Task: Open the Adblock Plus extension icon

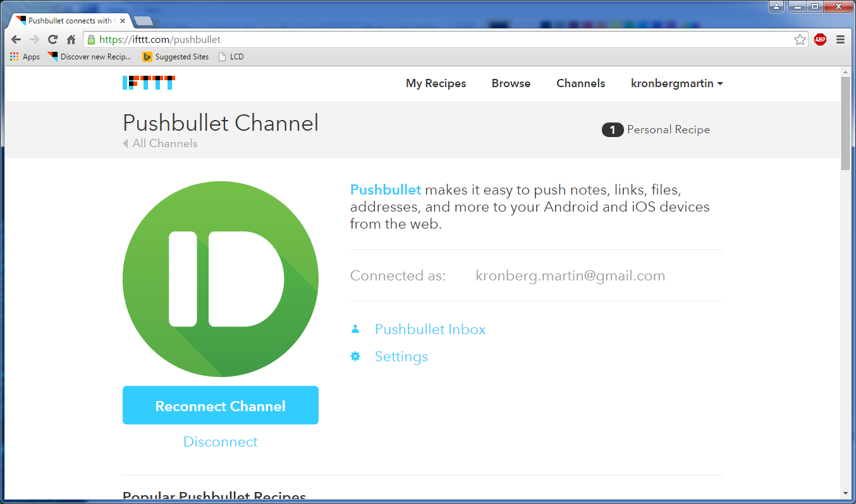Action: (820, 39)
